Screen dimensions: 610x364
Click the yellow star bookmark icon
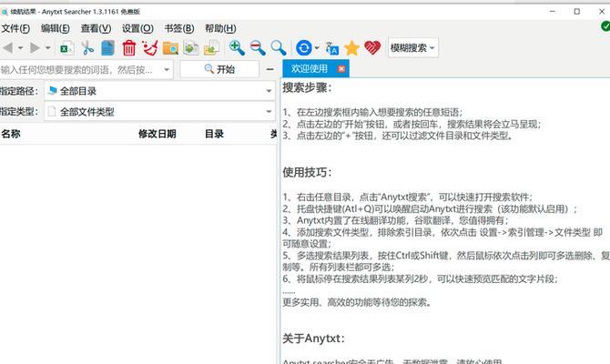[351, 48]
